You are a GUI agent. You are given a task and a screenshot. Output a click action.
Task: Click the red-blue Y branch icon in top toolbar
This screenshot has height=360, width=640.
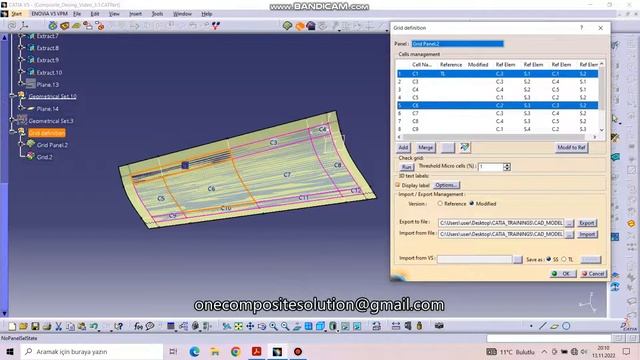tap(216, 26)
